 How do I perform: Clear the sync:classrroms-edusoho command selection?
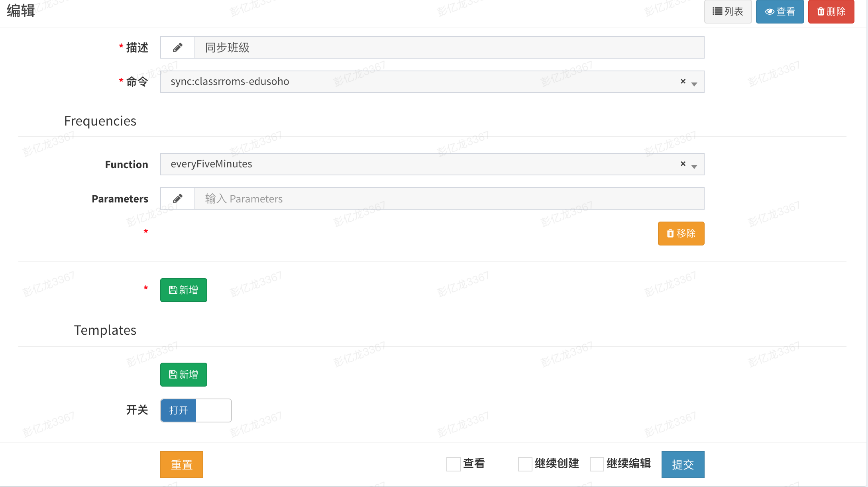683,81
